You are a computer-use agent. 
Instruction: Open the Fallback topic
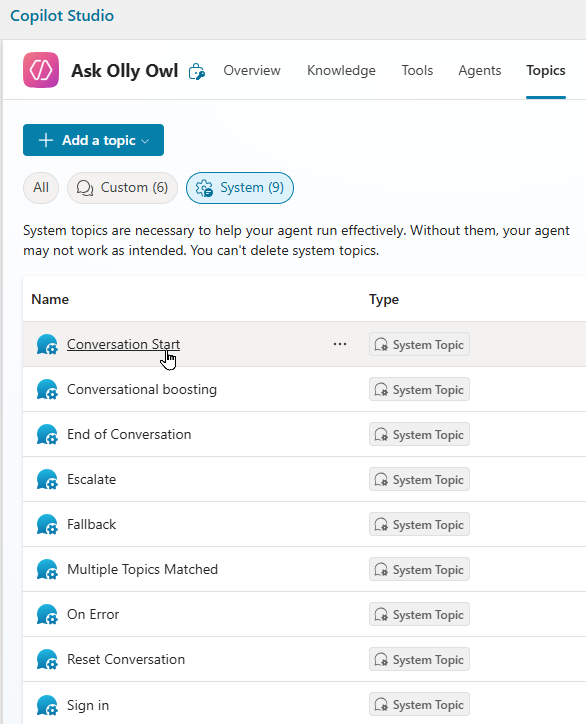[91, 525]
